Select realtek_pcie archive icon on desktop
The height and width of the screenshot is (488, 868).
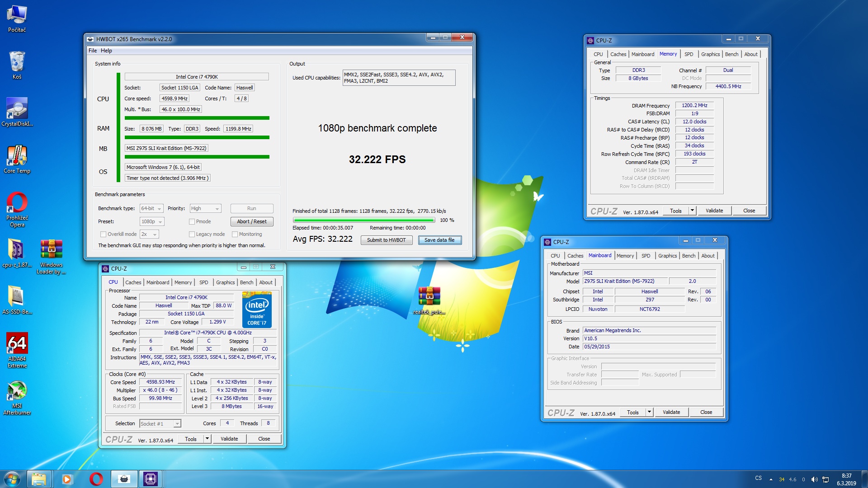point(429,300)
